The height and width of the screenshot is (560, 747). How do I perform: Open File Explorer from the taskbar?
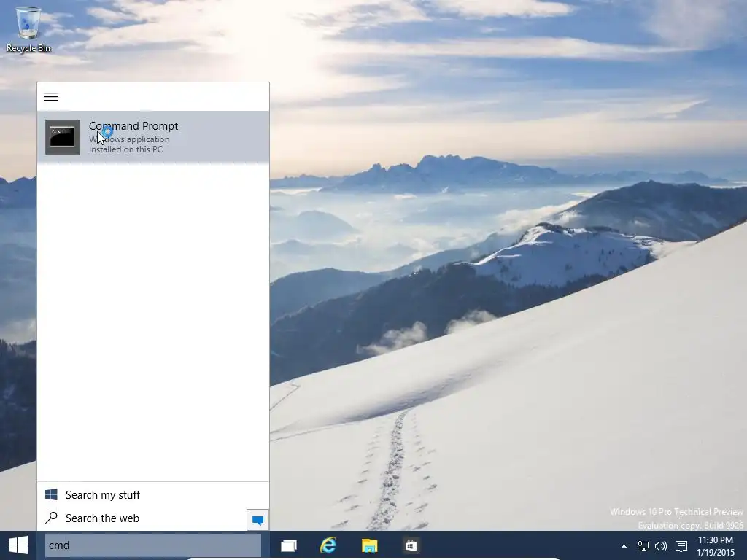[x=370, y=545]
